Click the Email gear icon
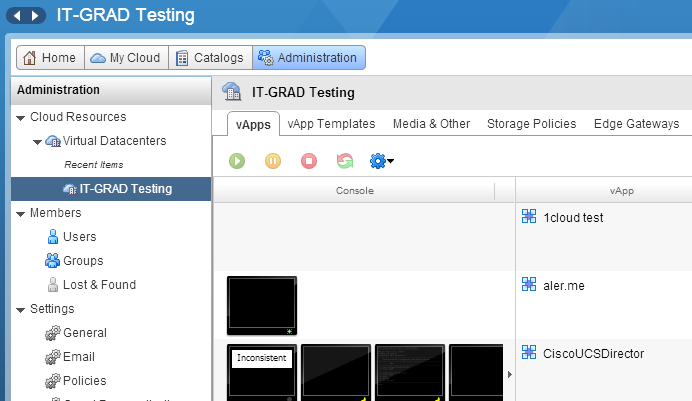This screenshot has width=692, height=401. point(53,357)
